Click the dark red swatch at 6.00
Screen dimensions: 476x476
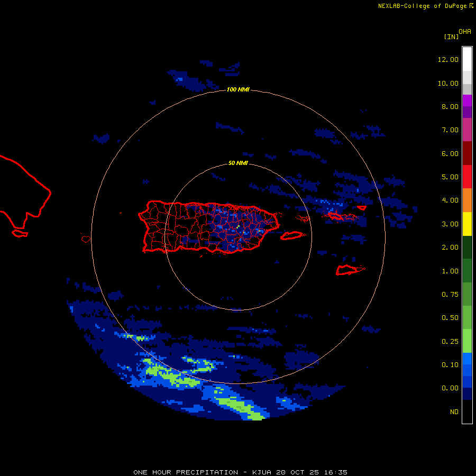(x=467, y=153)
